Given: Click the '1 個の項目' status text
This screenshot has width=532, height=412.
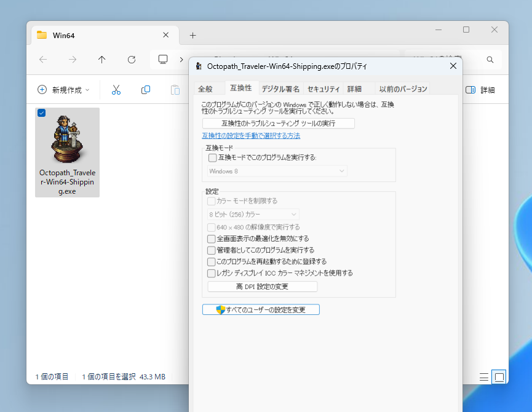Looking at the screenshot, I should (x=52, y=377).
